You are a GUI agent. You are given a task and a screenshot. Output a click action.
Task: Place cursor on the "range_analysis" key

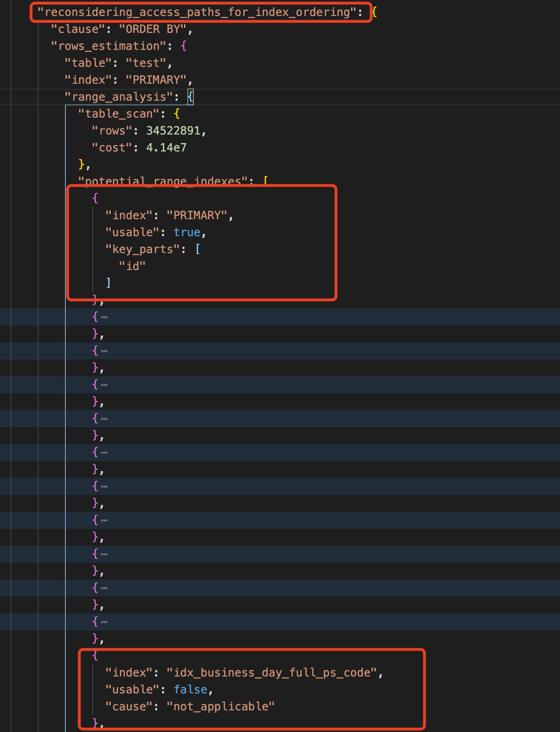click(119, 97)
